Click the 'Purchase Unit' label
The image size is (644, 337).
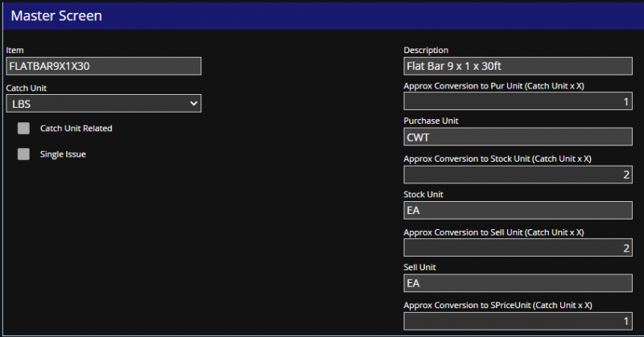click(431, 121)
